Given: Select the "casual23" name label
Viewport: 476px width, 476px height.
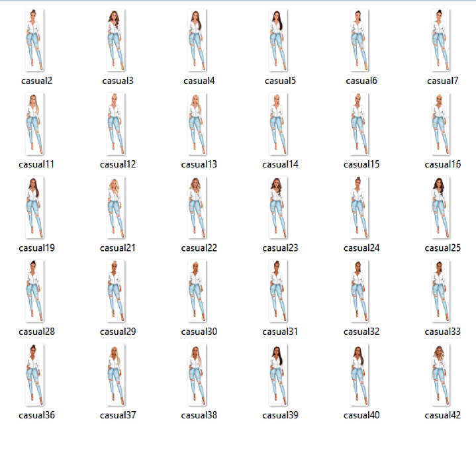Looking at the screenshot, I should coord(280,248).
